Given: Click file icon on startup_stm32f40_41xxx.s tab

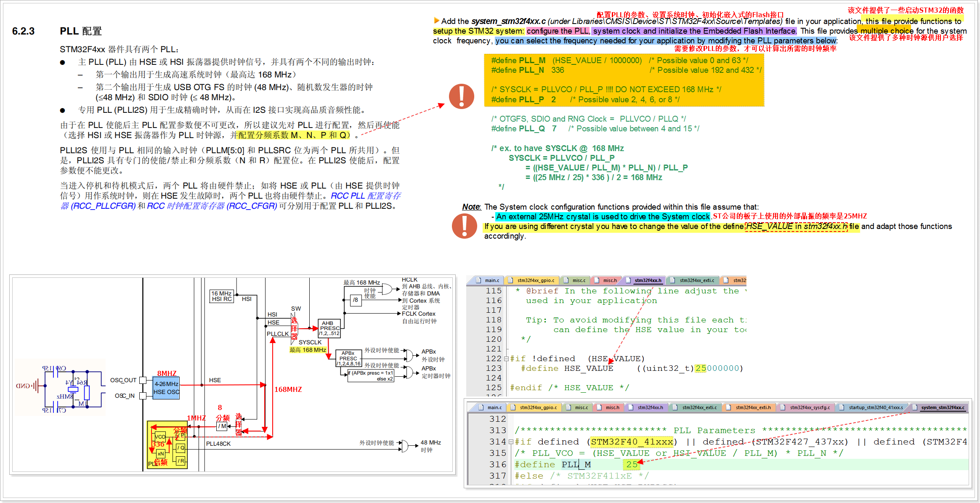Looking at the screenshot, I should coord(842,407).
